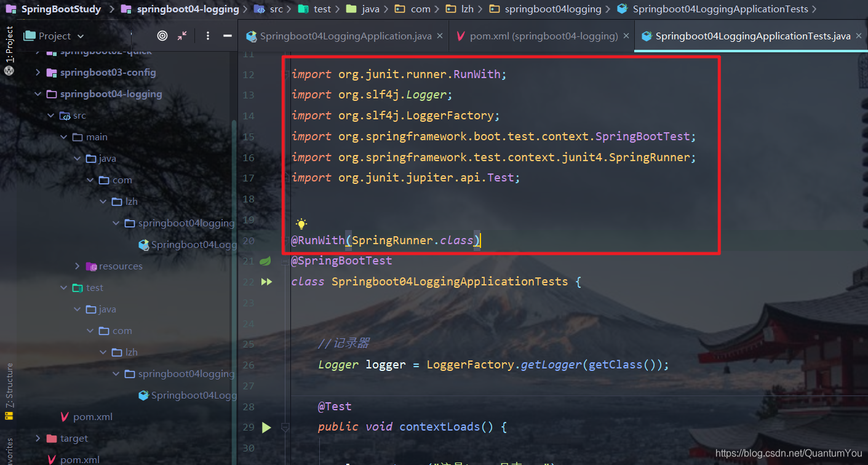Click the yellow lightbulb quick-fix icon
This screenshot has height=465, width=868.
pyautogui.click(x=301, y=223)
